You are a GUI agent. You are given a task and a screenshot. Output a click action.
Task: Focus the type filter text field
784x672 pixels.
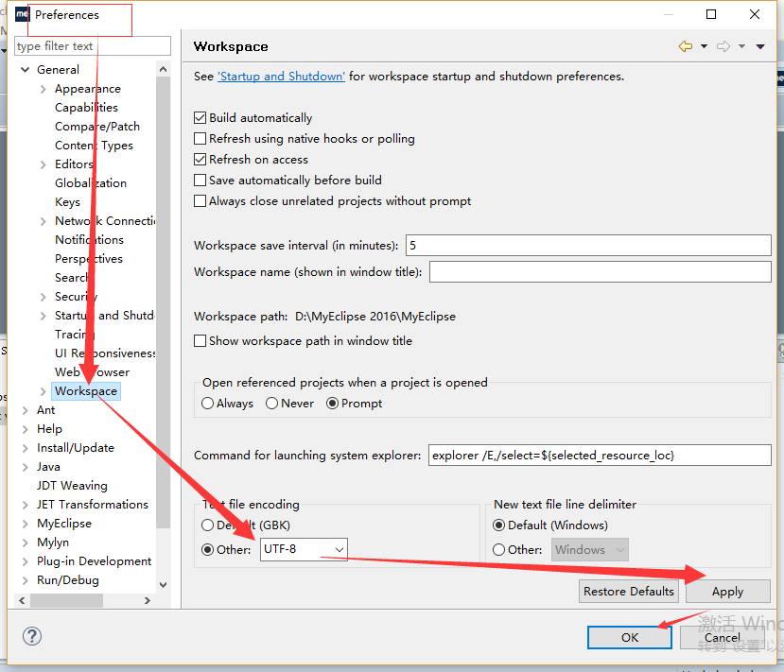pyautogui.click(x=93, y=46)
